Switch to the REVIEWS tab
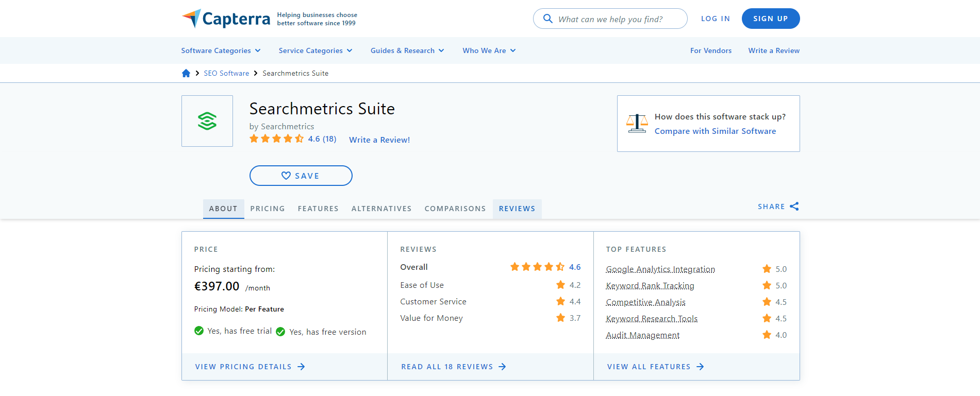The width and height of the screenshot is (980, 396). pyautogui.click(x=517, y=209)
